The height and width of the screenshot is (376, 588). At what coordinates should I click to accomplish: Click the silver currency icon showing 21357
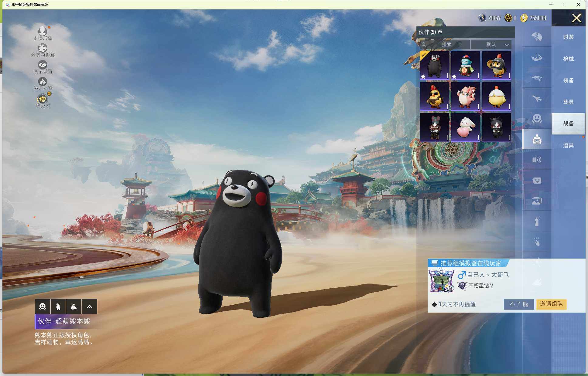coord(482,18)
